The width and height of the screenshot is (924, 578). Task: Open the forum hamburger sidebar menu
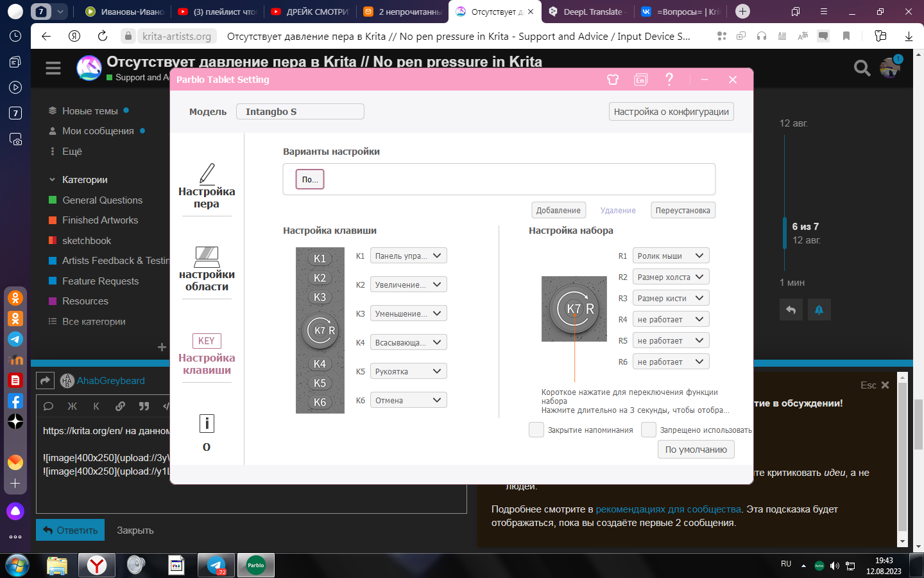tap(53, 67)
